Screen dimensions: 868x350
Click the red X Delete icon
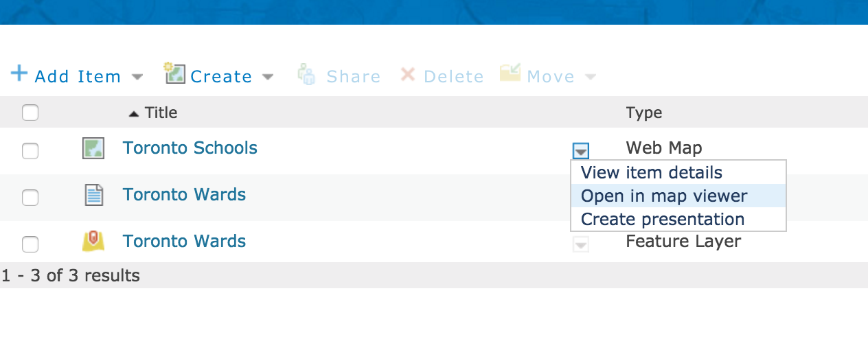(x=408, y=73)
